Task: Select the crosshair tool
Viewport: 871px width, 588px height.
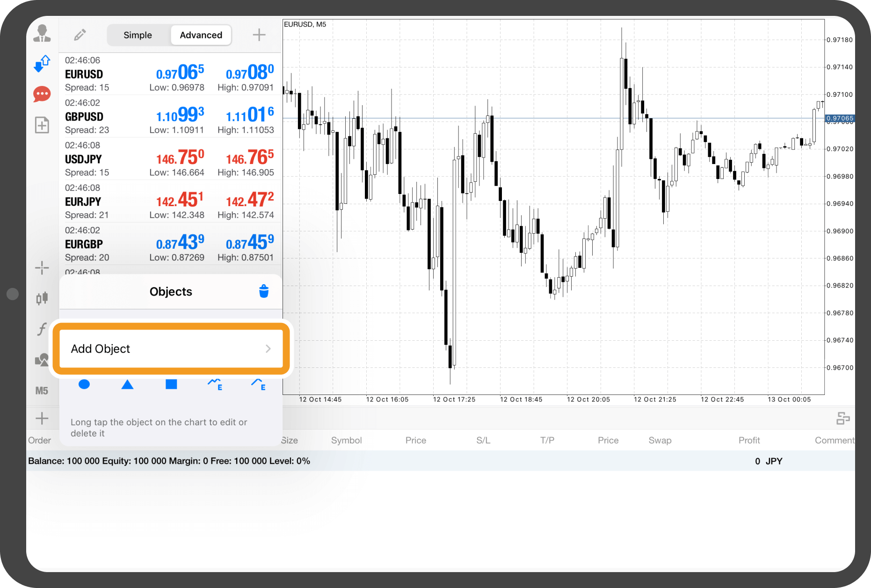Action: [x=42, y=268]
